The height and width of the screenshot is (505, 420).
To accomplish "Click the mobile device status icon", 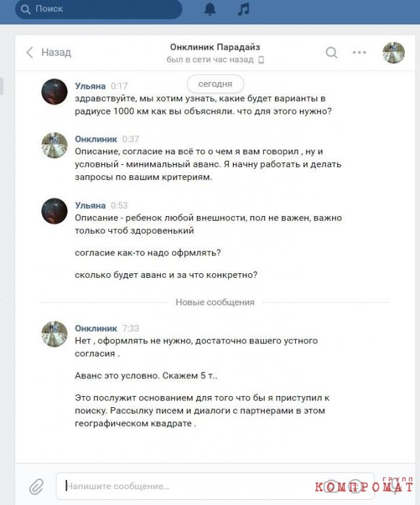I will [x=261, y=60].
